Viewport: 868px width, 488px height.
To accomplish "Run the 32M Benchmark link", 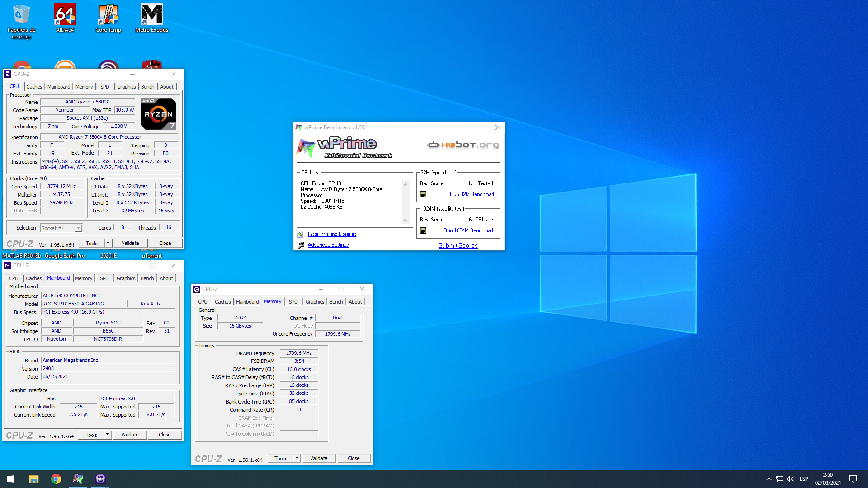I will (x=472, y=194).
